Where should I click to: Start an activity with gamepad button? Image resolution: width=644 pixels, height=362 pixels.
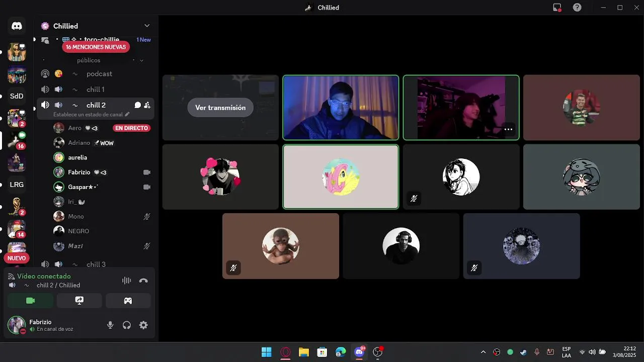[x=128, y=301]
